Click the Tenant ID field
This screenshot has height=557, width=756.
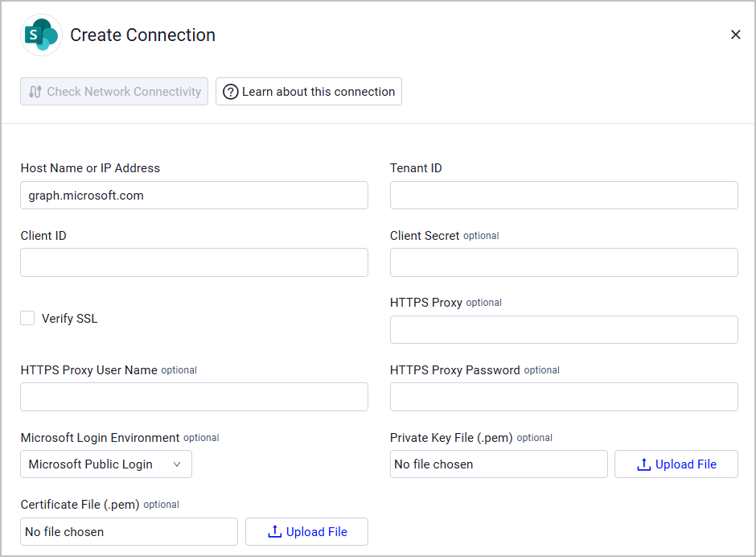click(x=564, y=195)
